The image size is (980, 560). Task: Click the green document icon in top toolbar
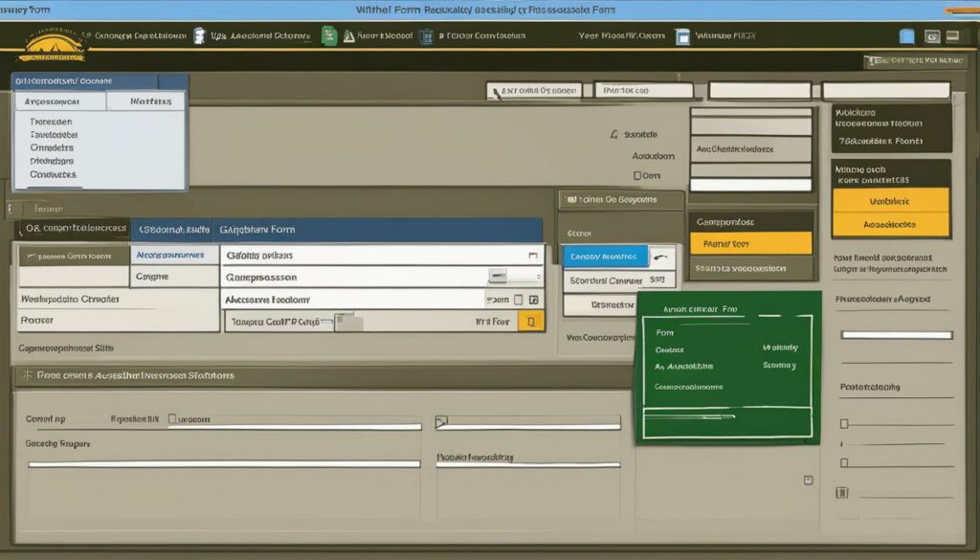(x=329, y=35)
